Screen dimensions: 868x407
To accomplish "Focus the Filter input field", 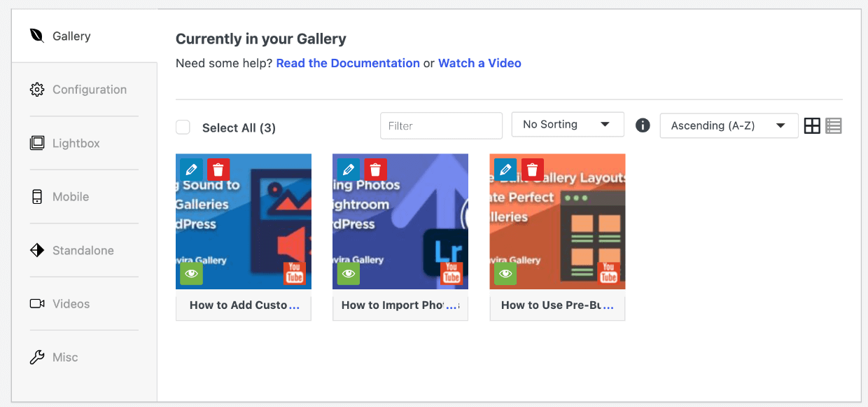I will [441, 126].
